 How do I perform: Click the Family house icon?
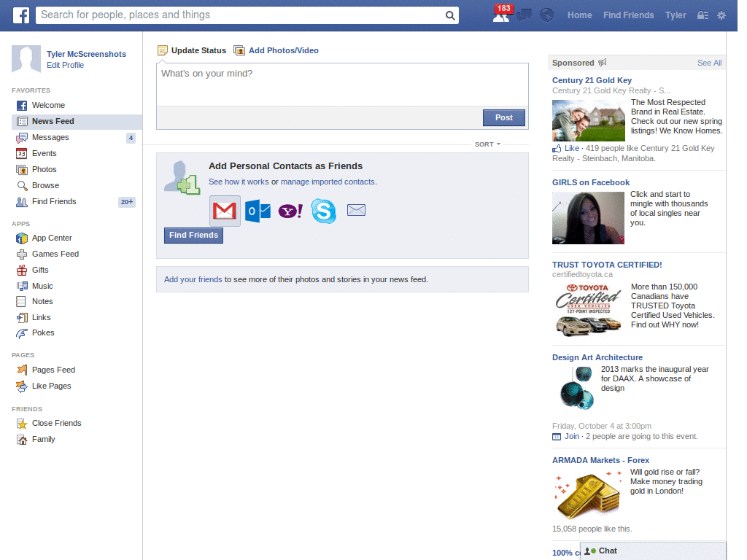(22, 440)
